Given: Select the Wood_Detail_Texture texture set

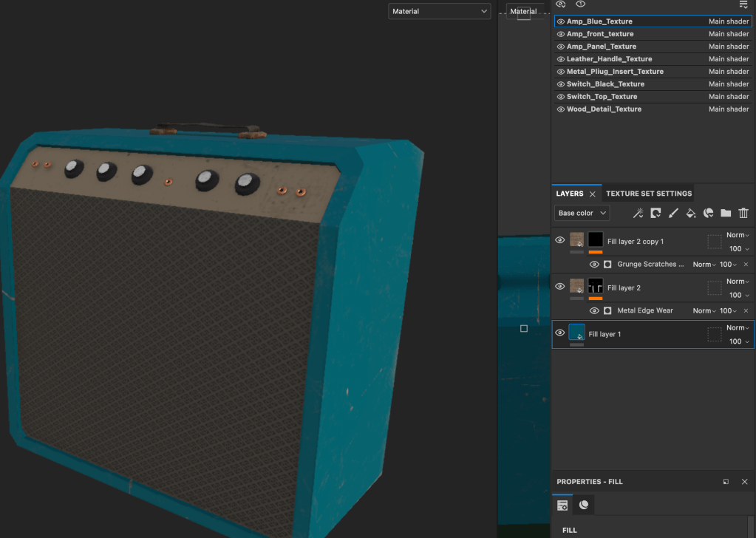Looking at the screenshot, I should coord(604,109).
